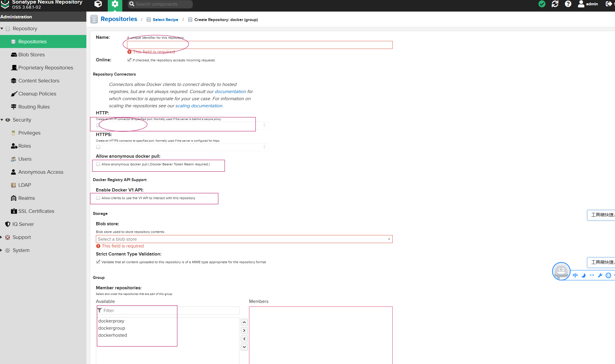
Task: Expand the Support tree section
Action: [1, 237]
